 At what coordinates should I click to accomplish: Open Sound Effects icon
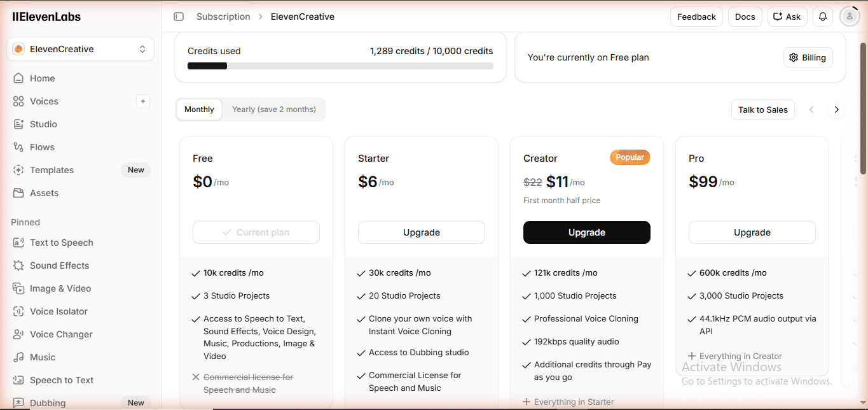pyautogui.click(x=18, y=265)
